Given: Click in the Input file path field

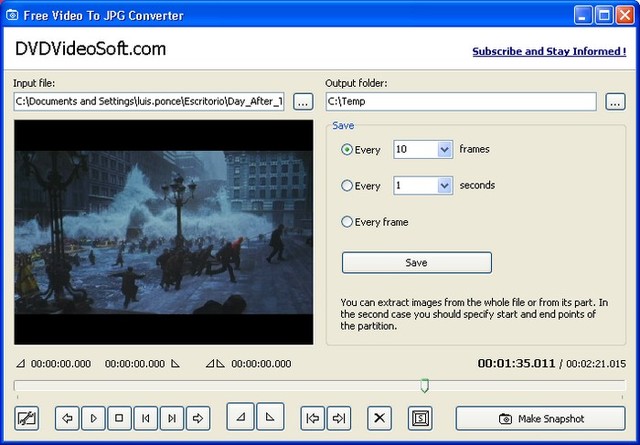Looking at the screenshot, I should coord(149,102).
